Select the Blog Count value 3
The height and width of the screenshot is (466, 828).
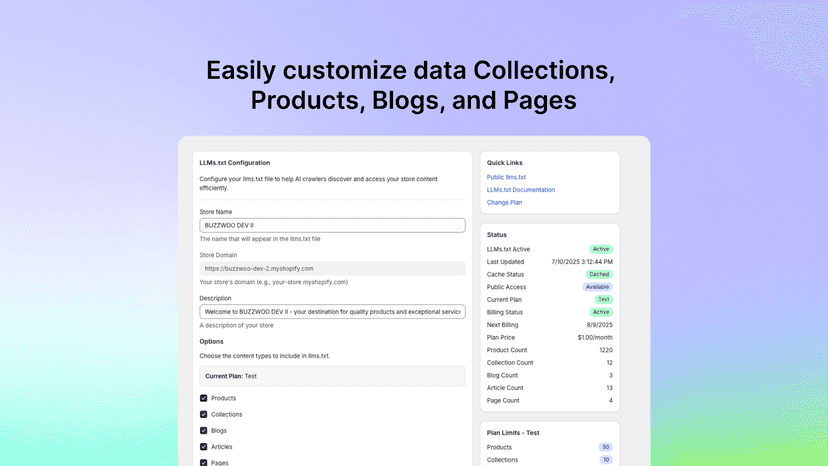click(x=611, y=376)
